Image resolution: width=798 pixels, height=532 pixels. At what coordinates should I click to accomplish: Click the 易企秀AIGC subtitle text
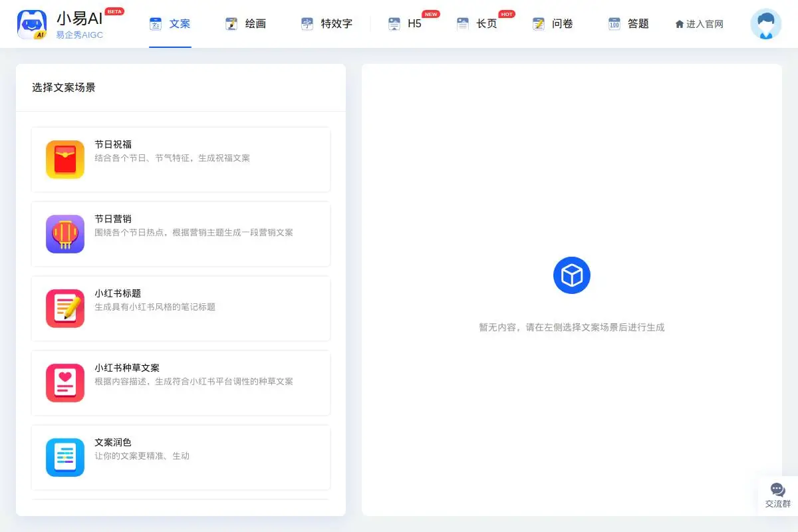80,35
